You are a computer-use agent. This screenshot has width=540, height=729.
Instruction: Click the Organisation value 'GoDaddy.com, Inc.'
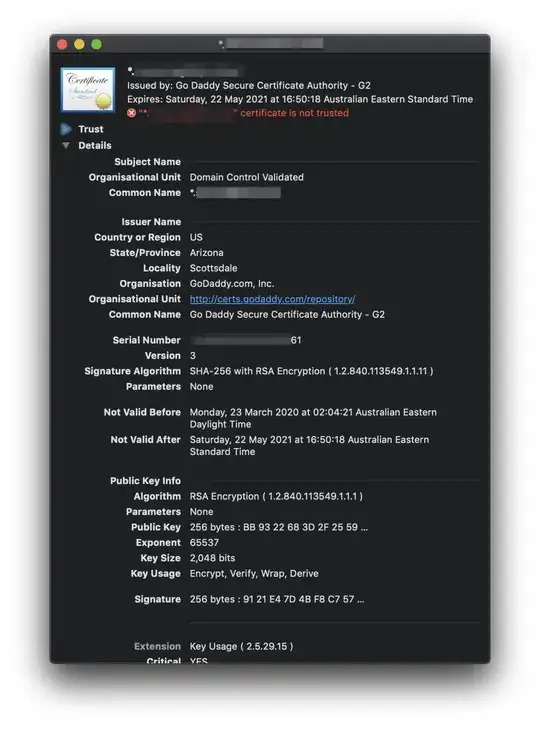coord(232,284)
